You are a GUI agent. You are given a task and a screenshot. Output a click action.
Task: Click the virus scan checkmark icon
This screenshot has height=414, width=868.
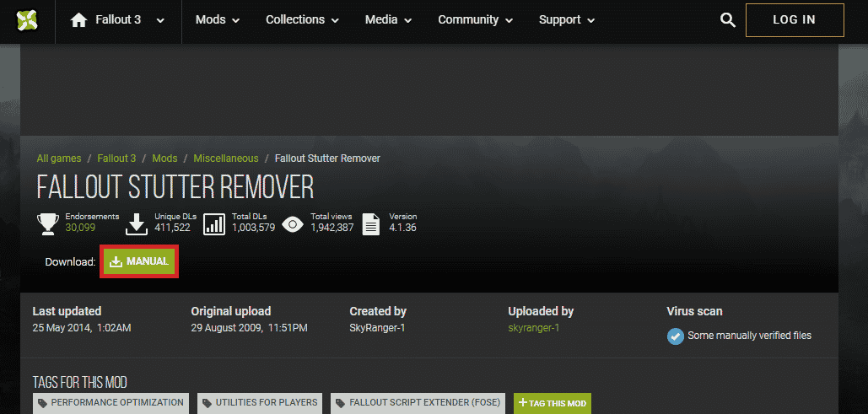coord(676,336)
